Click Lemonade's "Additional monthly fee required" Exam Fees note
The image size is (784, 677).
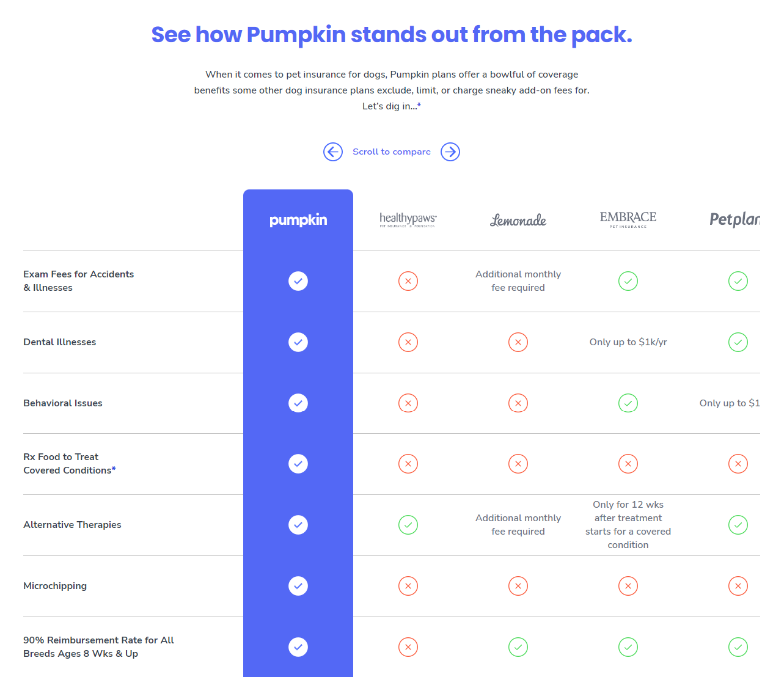tap(518, 281)
